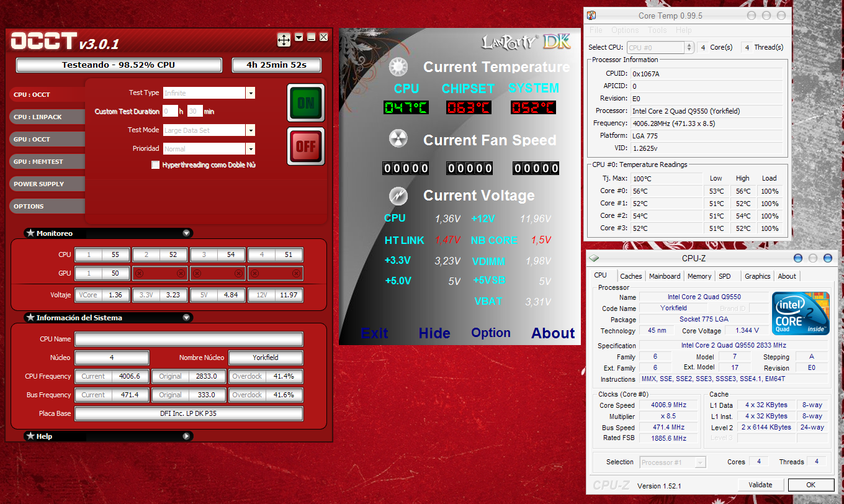Open the Select CPU stepper in Core Temp

click(689, 47)
